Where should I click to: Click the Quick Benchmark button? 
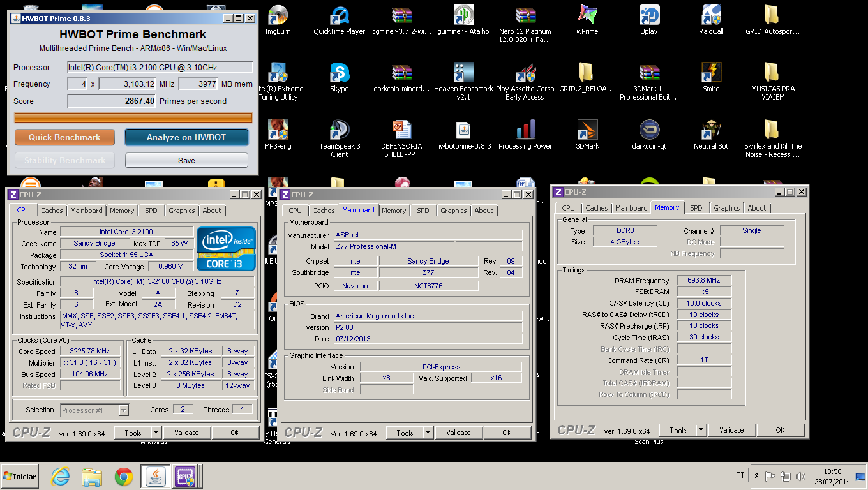coord(64,137)
